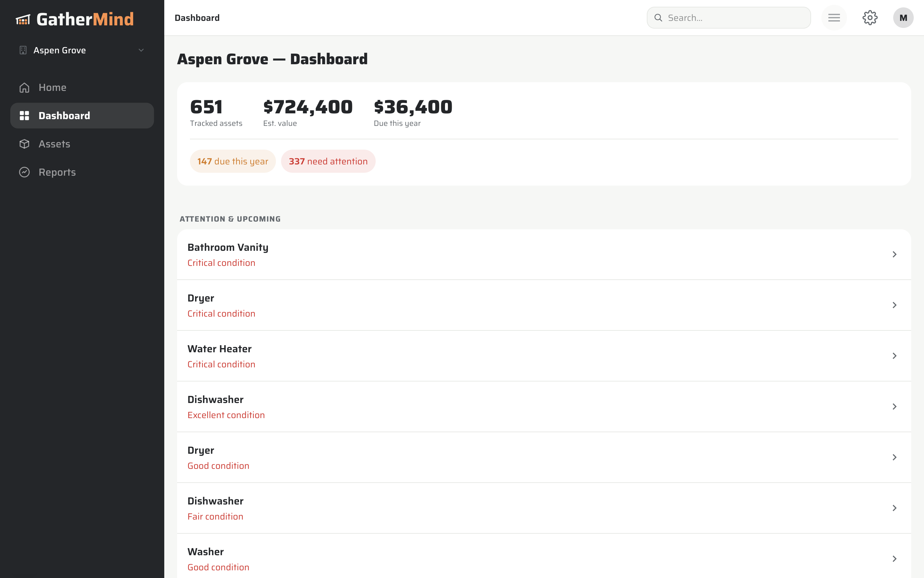Screen dimensions: 924x578
Task: Click the Excellent condition text
Action: (226, 415)
